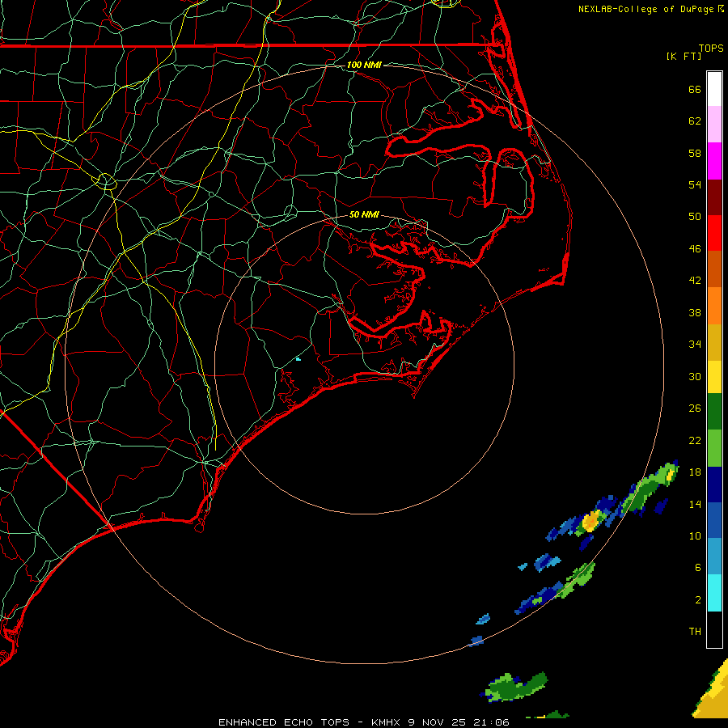
Task: Click the white swatch in the tops legend
Action: pyautogui.click(x=714, y=89)
